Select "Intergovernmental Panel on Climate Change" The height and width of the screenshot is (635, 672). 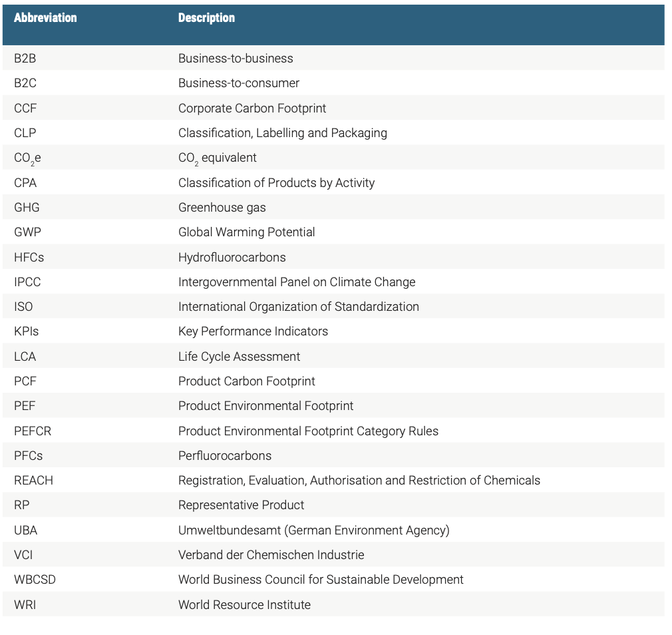coord(297,282)
